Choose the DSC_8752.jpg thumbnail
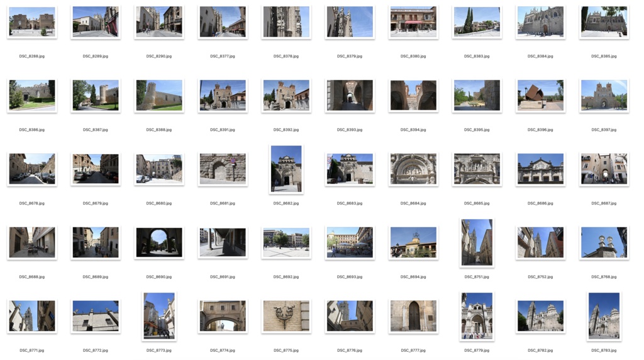 tap(540, 242)
